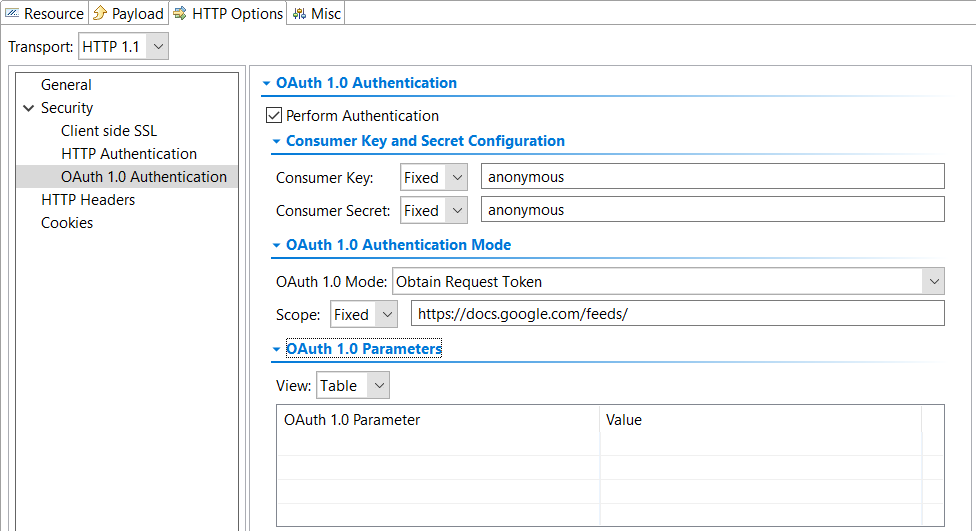
Task: Collapse the OAuth 1.0 Parameters section
Action: [276, 349]
